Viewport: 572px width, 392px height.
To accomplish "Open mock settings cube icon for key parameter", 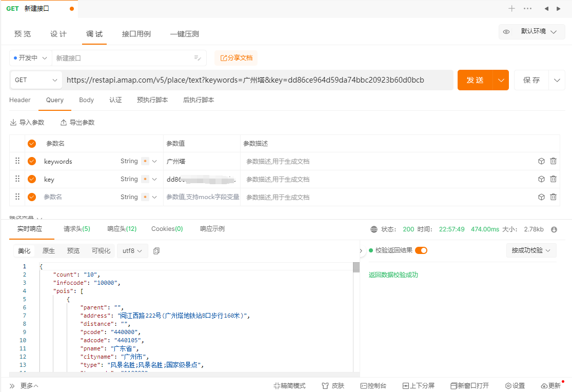I will coord(541,179).
